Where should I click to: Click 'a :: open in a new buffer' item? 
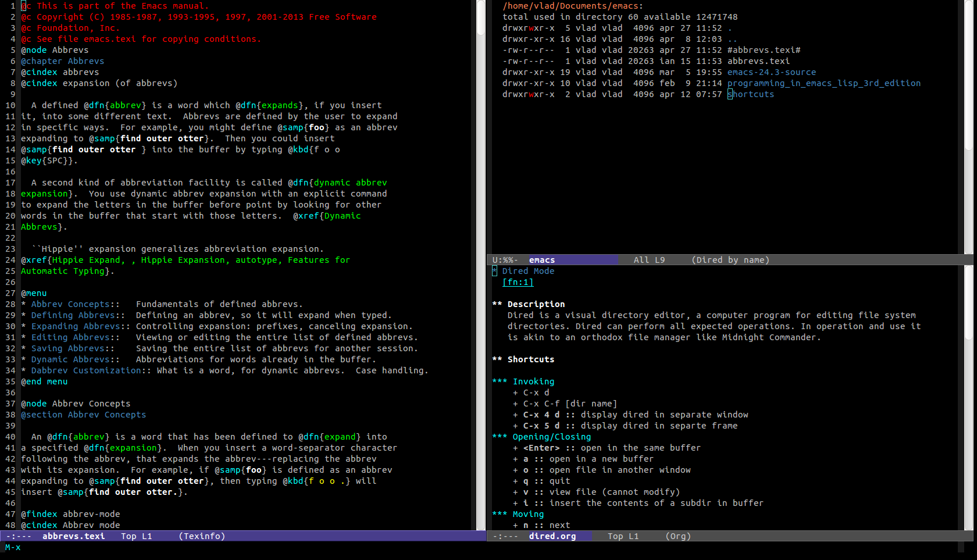click(x=583, y=459)
